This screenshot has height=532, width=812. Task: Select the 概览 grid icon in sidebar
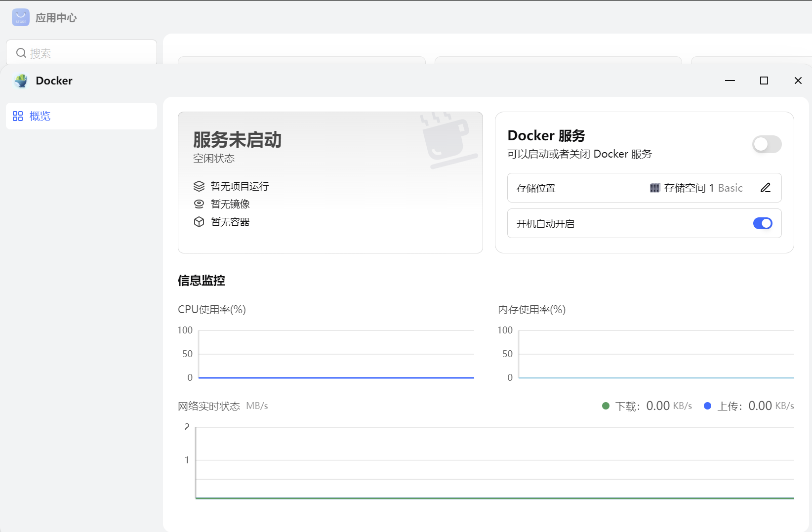coord(18,116)
